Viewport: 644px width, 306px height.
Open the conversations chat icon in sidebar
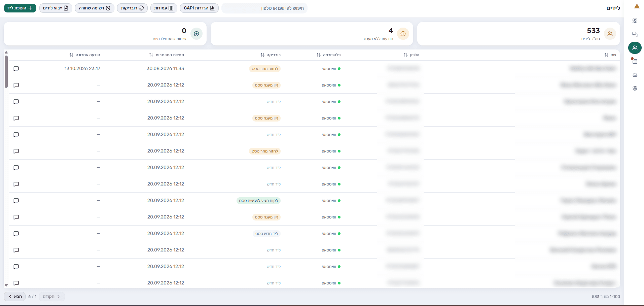(635, 34)
